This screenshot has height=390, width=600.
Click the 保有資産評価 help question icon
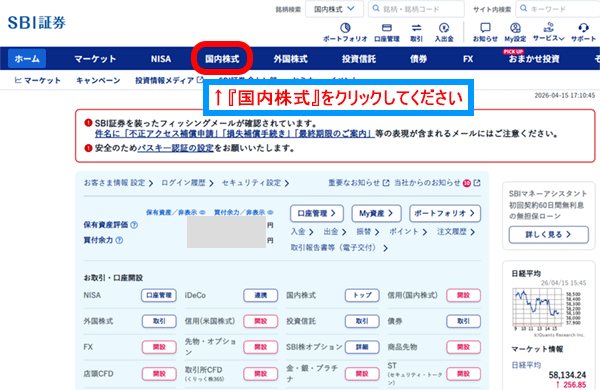tap(134, 225)
